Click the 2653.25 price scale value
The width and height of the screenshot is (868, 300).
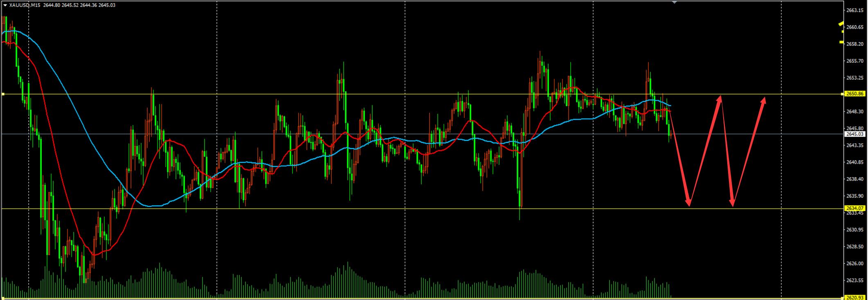[x=855, y=77]
